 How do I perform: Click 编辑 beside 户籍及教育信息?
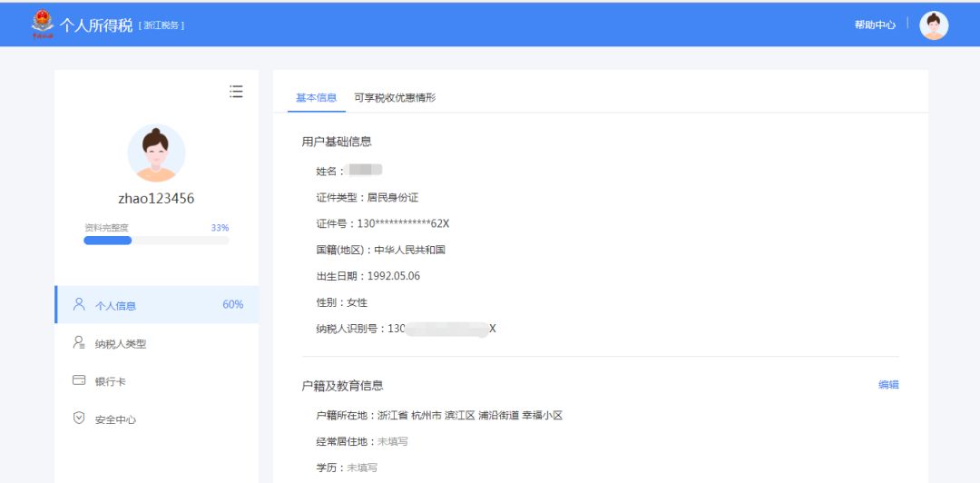click(888, 385)
